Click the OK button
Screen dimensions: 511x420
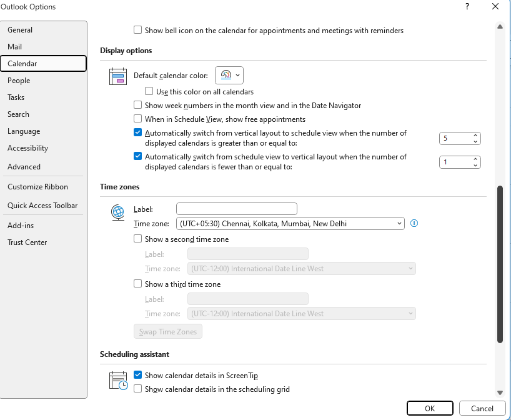430,408
